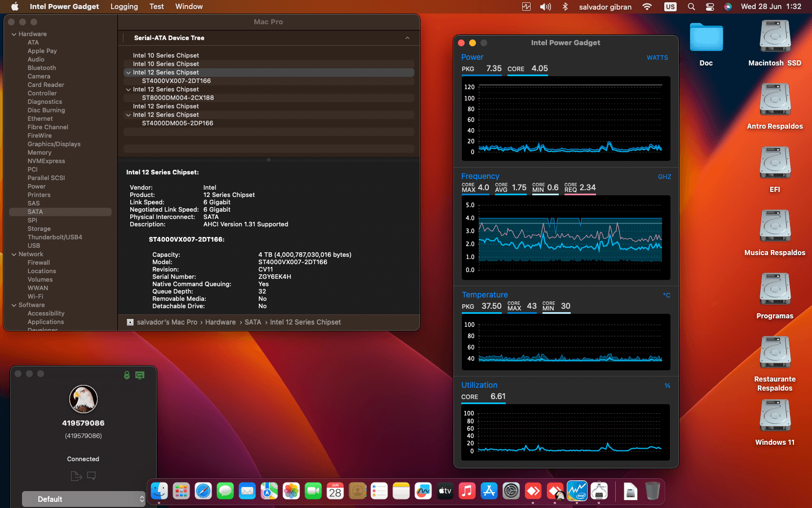Select Graphics/Displays in the sidebar

pyautogui.click(x=54, y=144)
